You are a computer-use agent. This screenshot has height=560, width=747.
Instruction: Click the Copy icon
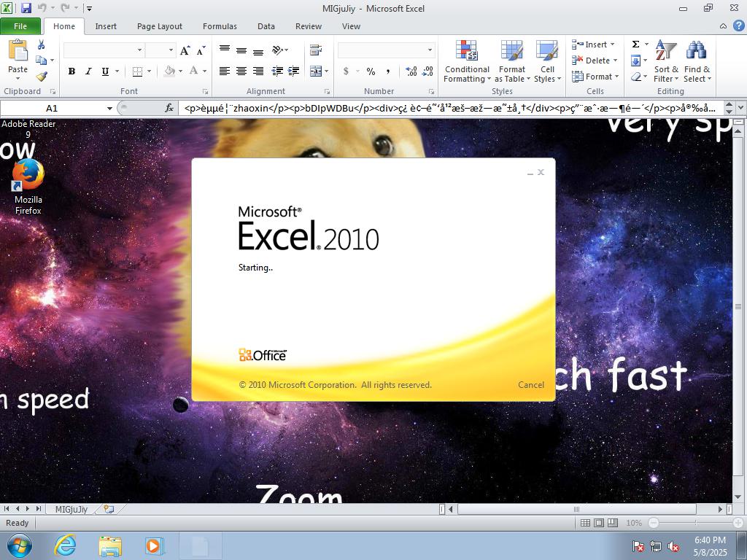tap(42, 60)
